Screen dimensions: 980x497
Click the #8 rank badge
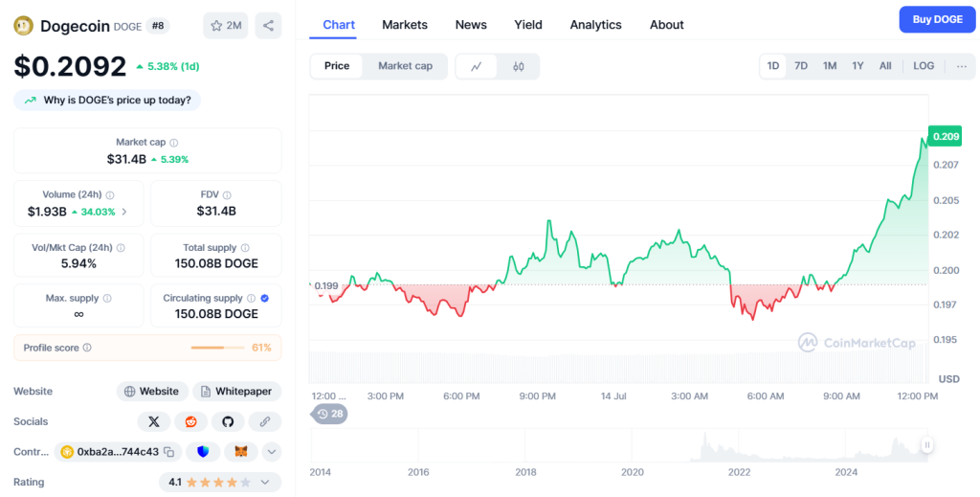click(158, 26)
